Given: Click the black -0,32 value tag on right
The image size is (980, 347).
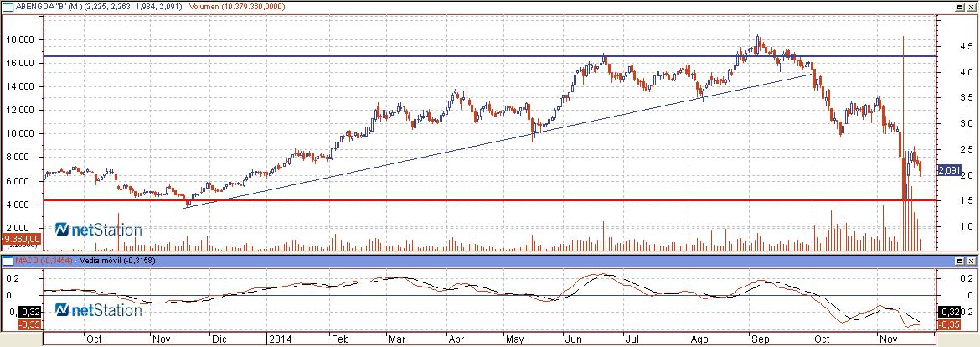Looking at the screenshot, I should 950,311.
